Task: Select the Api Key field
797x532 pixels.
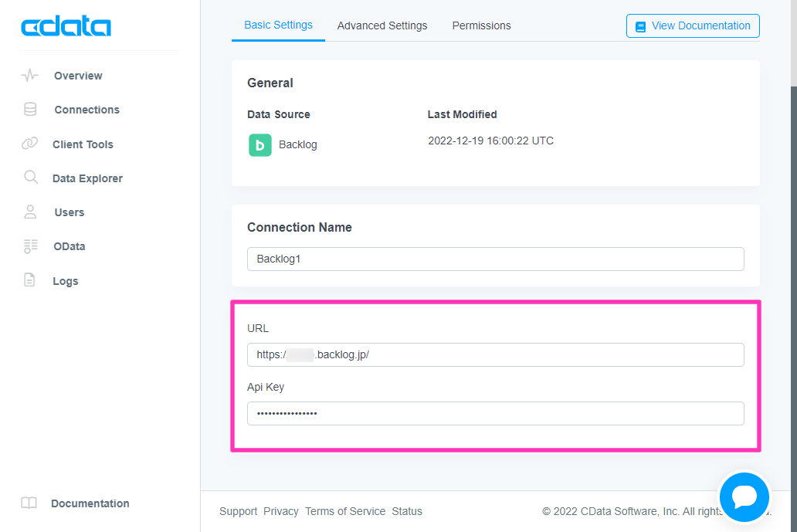Action: [x=495, y=413]
